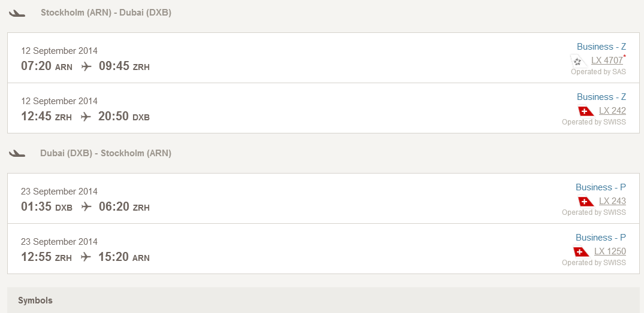Click the SWISS tail logo beside LX 242
Image resolution: width=644 pixels, height=313 pixels.
pyautogui.click(x=586, y=111)
